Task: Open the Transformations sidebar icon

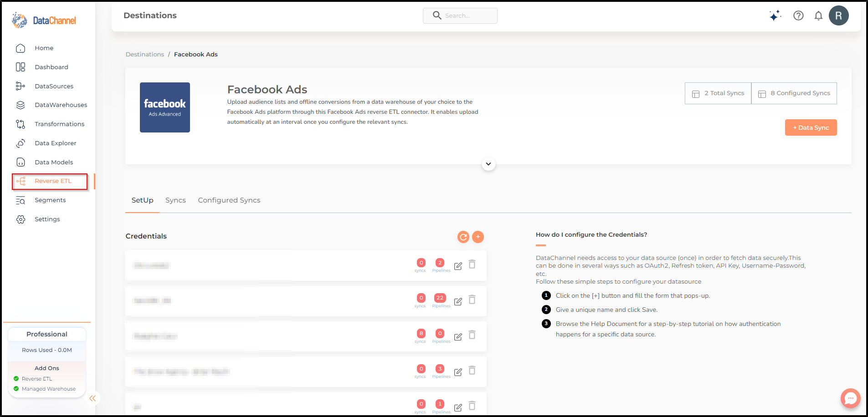Action: point(21,124)
